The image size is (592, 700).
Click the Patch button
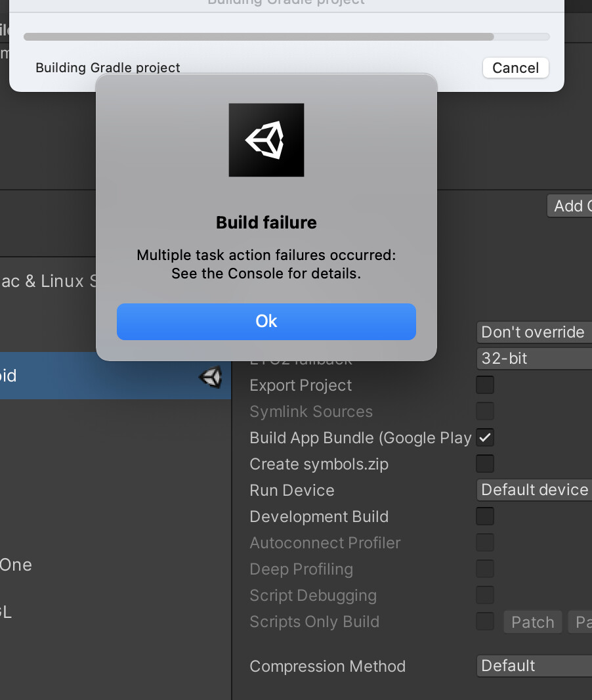point(532,621)
